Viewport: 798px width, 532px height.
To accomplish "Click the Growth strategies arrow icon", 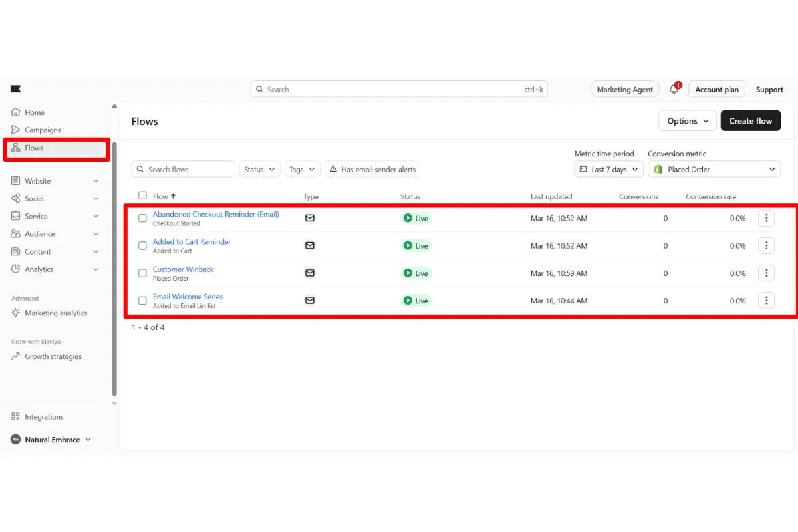I will pos(16,356).
